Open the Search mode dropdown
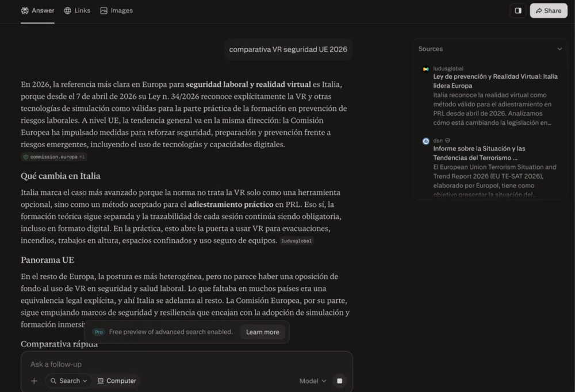 click(68, 381)
